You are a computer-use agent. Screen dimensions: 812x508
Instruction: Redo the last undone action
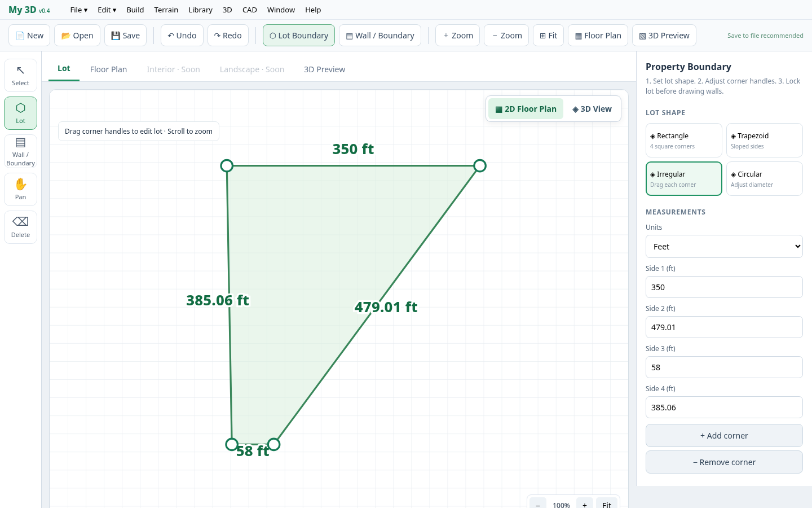tap(228, 35)
